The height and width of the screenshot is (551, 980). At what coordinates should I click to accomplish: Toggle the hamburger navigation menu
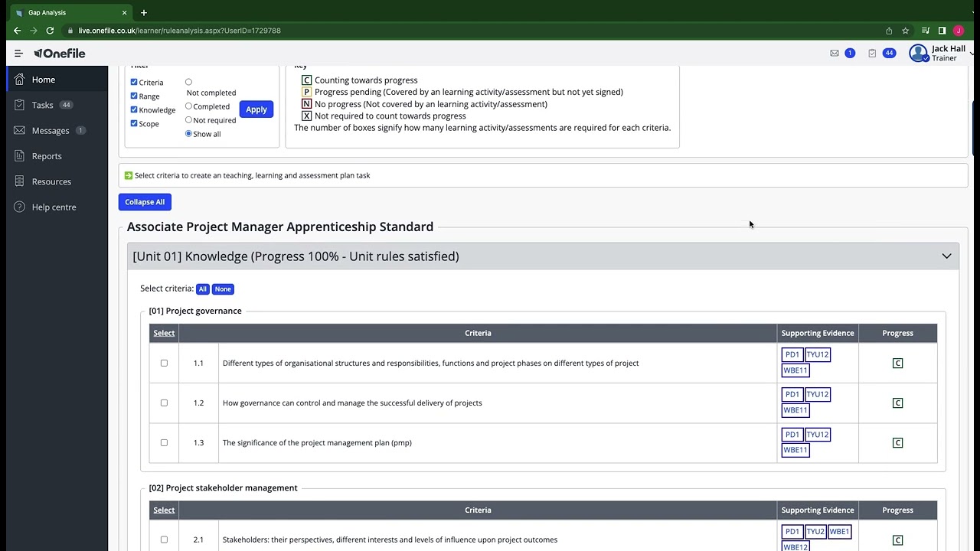coord(18,54)
